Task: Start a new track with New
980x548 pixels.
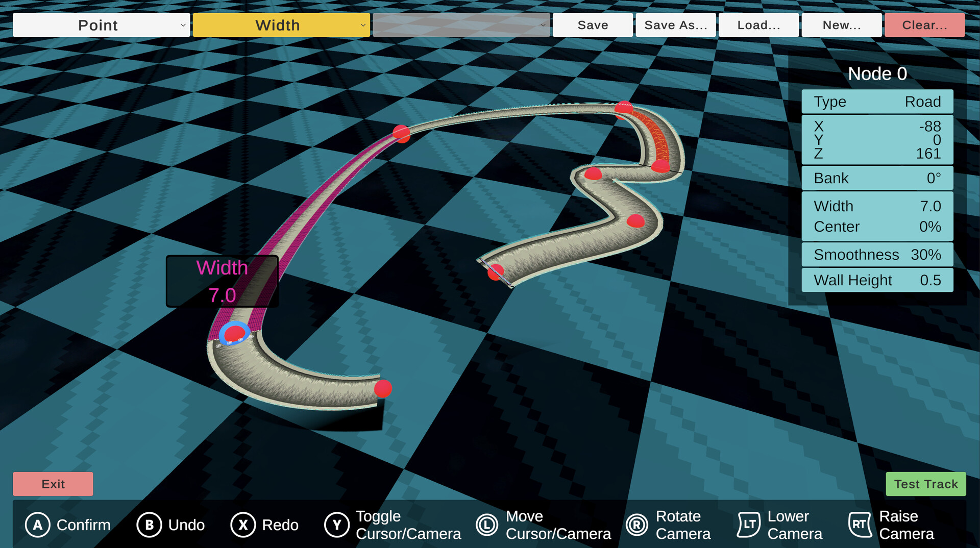Action: coord(841,24)
